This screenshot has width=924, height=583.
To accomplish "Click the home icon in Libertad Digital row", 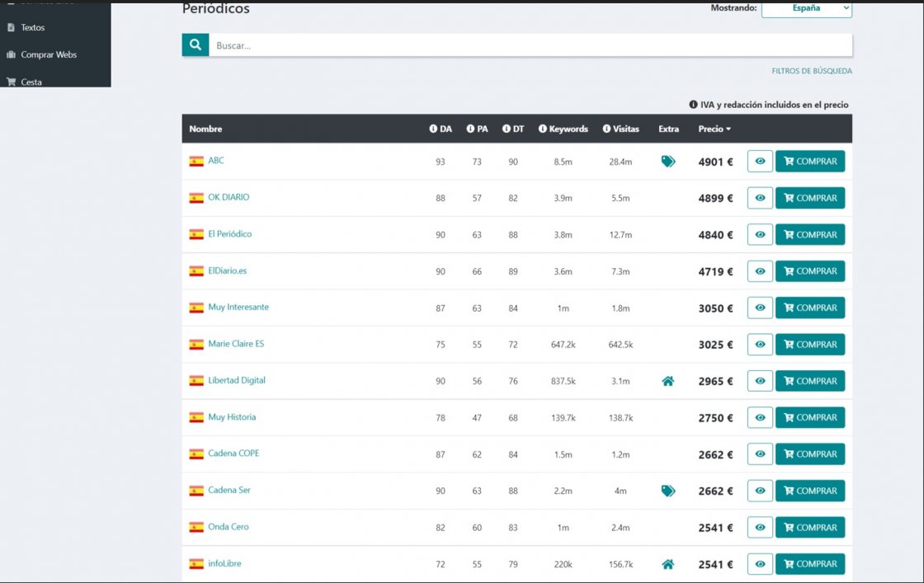I will click(x=667, y=381).
